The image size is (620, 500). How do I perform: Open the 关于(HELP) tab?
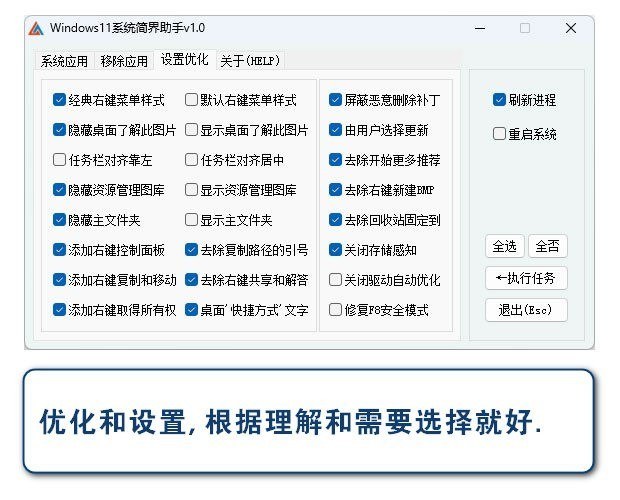pos(250,61)
